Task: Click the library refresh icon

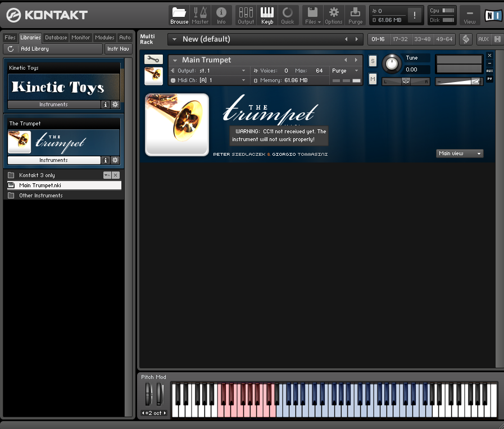Action: pyautogui.click(x=11, y=49)
